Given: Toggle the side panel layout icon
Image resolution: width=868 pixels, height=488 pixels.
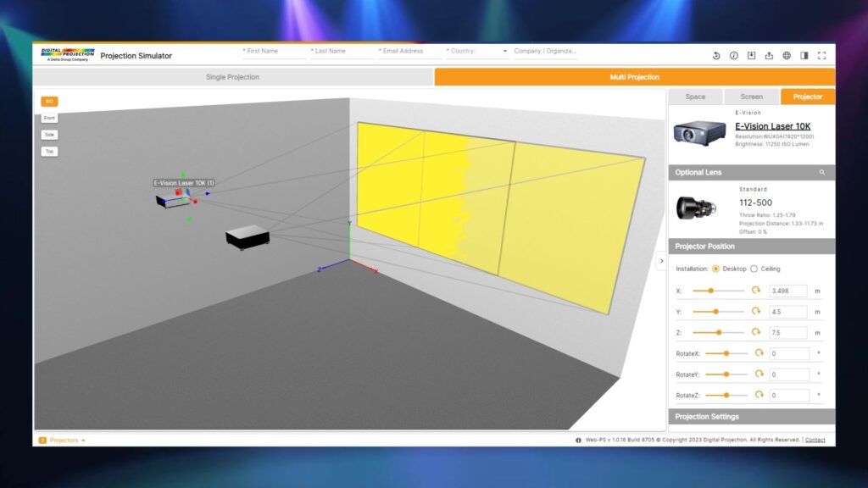Looking at the screenshot, I should click(804, 56).
